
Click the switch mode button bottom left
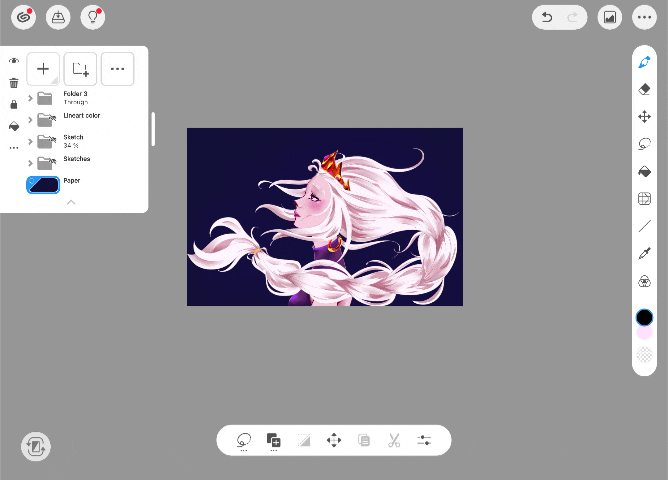pos(36,447)
